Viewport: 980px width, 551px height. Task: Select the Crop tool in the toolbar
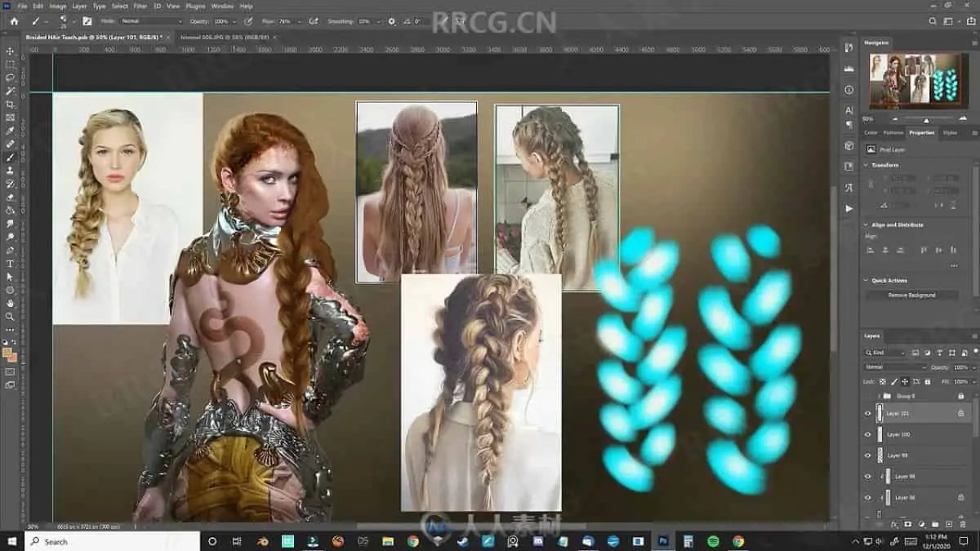click(11, 104)
